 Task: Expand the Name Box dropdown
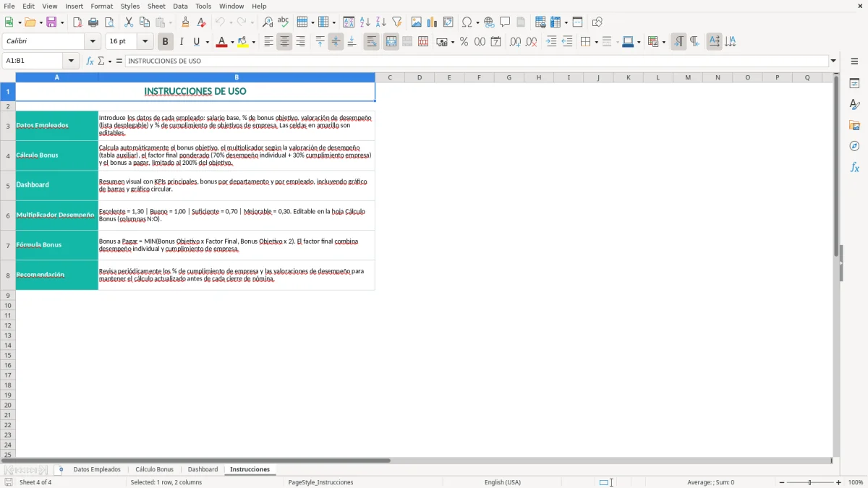click(71, 61)
